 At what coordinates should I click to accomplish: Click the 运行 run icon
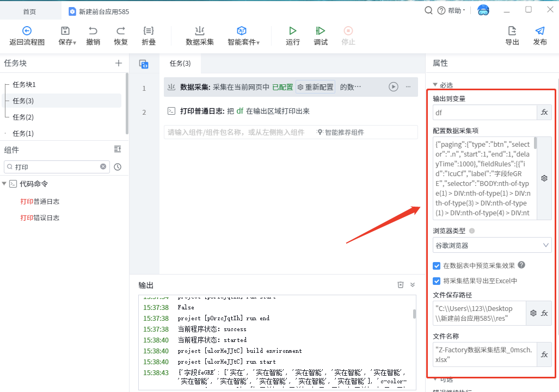[293, 31]
